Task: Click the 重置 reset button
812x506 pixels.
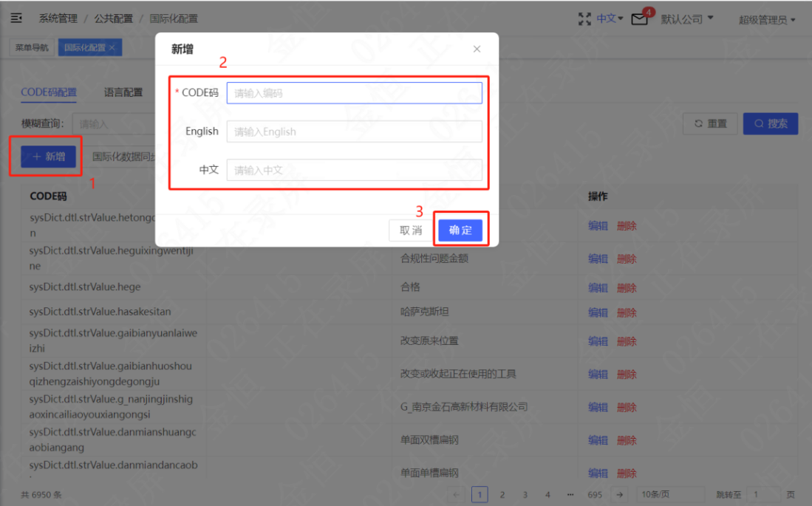Action: coord(710,124)
